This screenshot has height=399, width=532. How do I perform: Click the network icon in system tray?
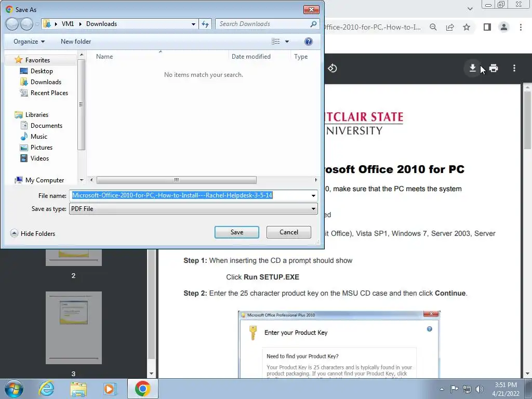click(x=467, y=389)
